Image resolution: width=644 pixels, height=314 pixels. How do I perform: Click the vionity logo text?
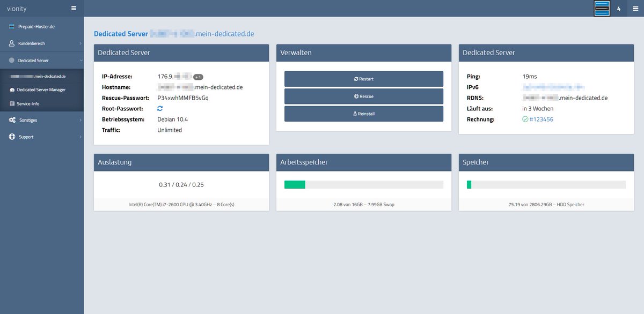17,9
